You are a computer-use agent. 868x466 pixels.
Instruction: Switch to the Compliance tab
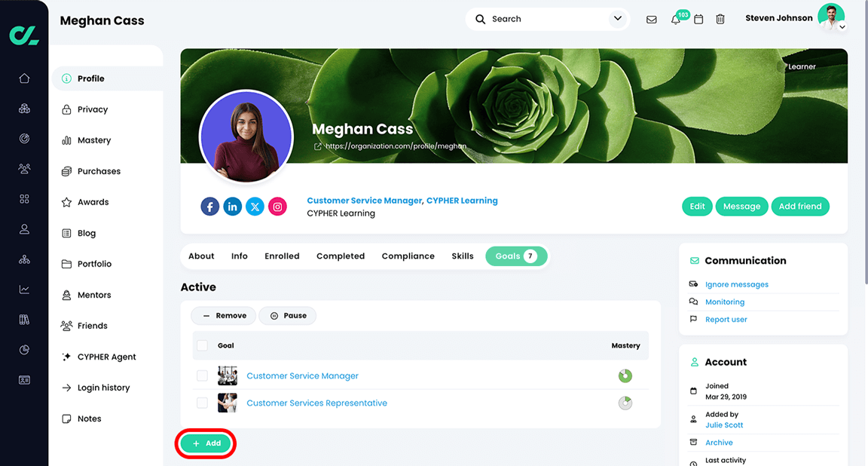point(408,256)
